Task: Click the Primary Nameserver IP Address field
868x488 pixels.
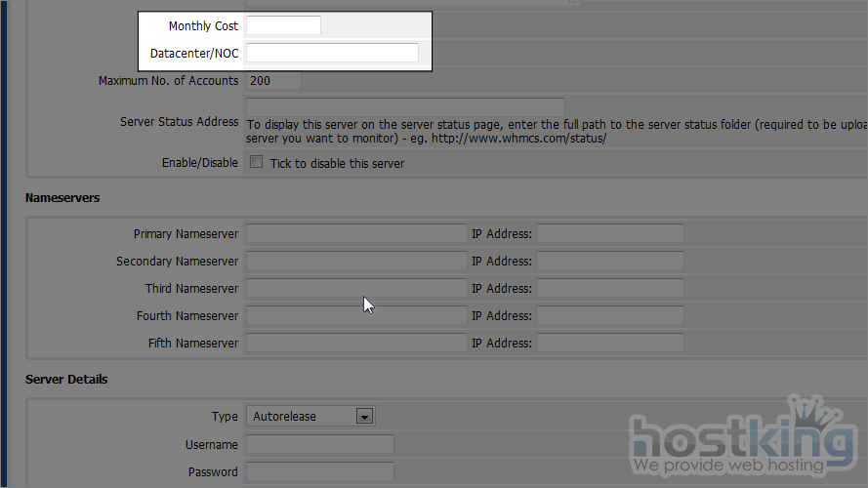Action: (x=609, y=234)
